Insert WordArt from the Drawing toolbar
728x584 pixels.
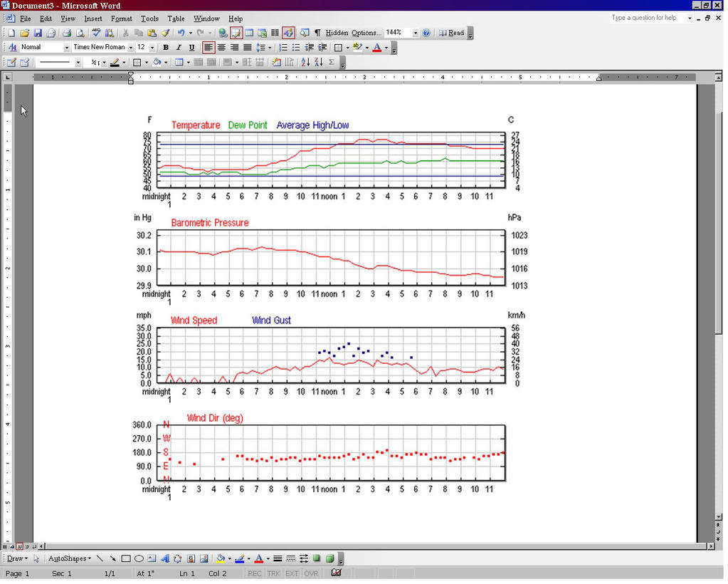(x=165, y=559)
